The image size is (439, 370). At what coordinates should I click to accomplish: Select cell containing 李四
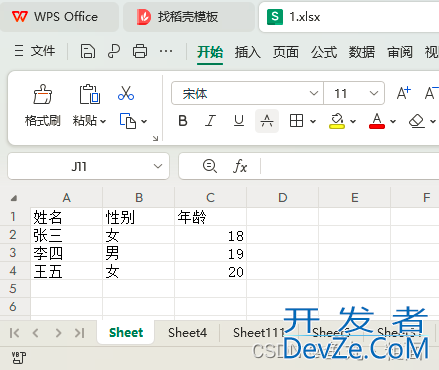[x=67, y=253]
